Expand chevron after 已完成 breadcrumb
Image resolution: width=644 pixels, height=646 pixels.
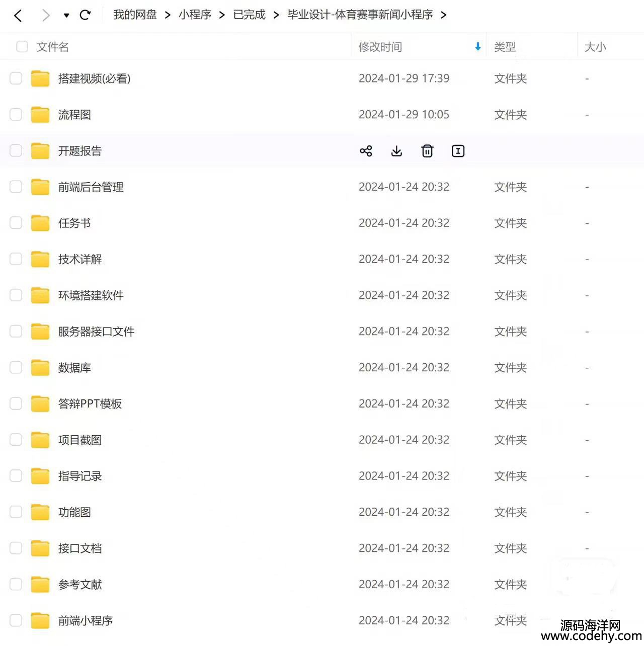coord(276,16)
